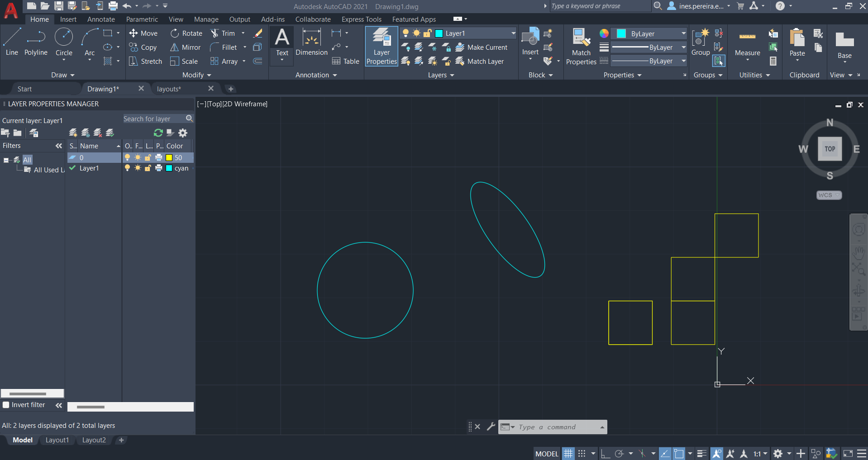Screen dimensions: 868x460
Task: Insert a Table
Action: pos(346,62)
